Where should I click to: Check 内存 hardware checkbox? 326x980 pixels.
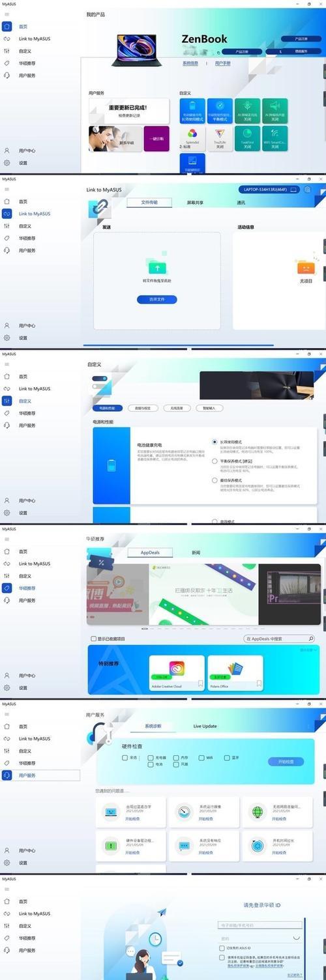tap(175, 758)
